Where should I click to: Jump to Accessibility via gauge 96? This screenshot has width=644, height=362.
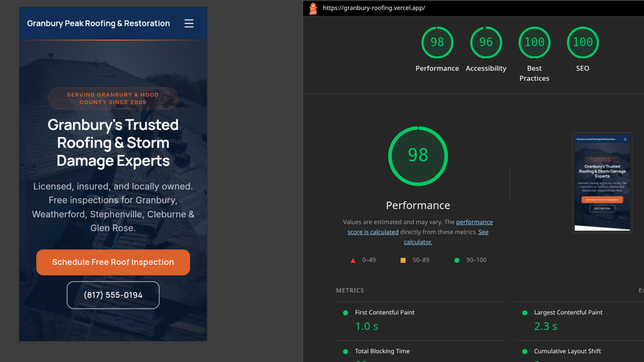point(486,42)
